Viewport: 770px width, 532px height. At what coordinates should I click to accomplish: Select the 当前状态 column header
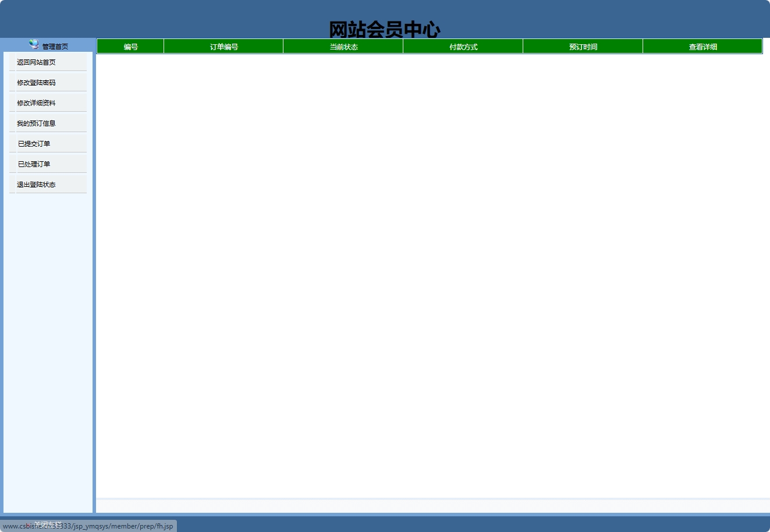coord(343,46)
